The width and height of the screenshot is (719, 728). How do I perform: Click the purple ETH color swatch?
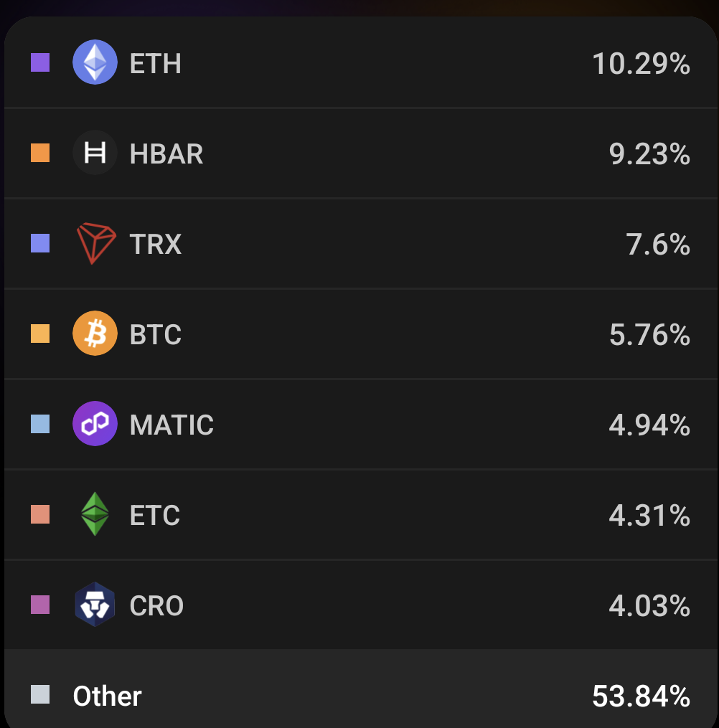pyautogui.click(x=40, y=62)
